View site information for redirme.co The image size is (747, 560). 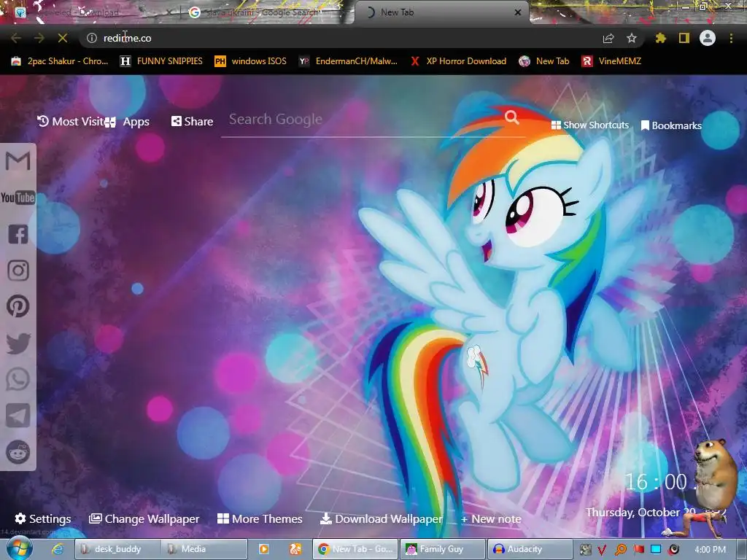(x=91, y=38)
